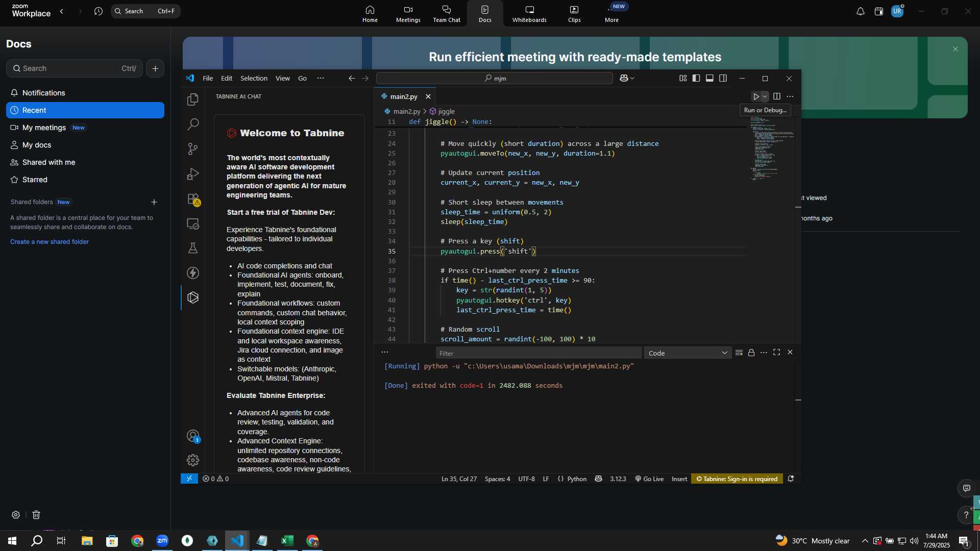Open the File menu in VS Code
The width and height of the screenshot is (980, 551).
208,78
